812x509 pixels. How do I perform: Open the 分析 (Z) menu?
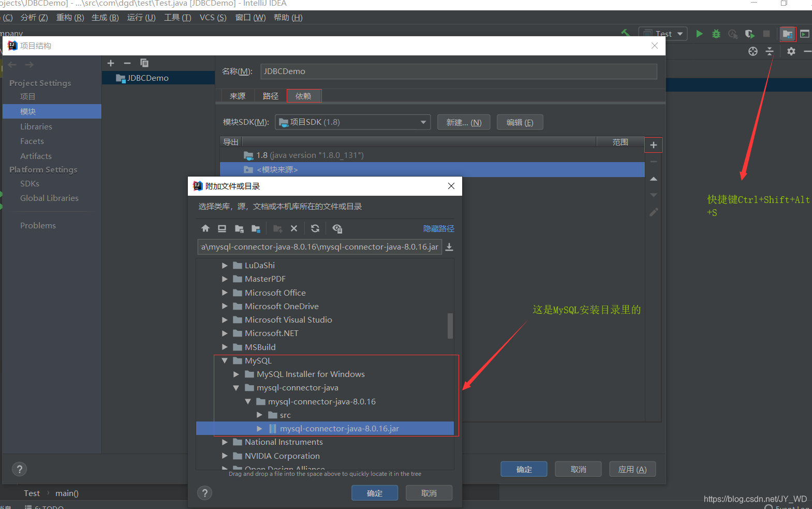(34, 18)
